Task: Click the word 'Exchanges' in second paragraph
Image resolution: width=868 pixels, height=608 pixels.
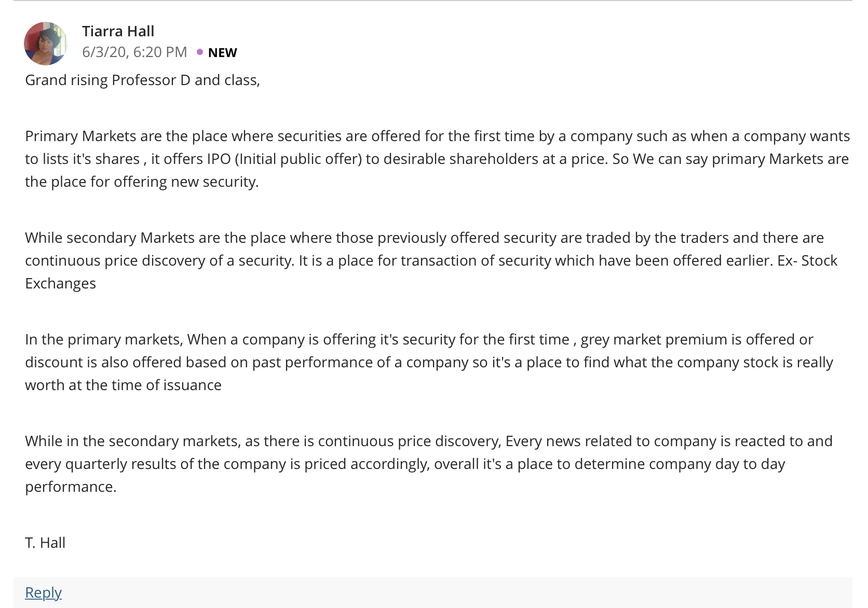Action: [x=60, y=284]
